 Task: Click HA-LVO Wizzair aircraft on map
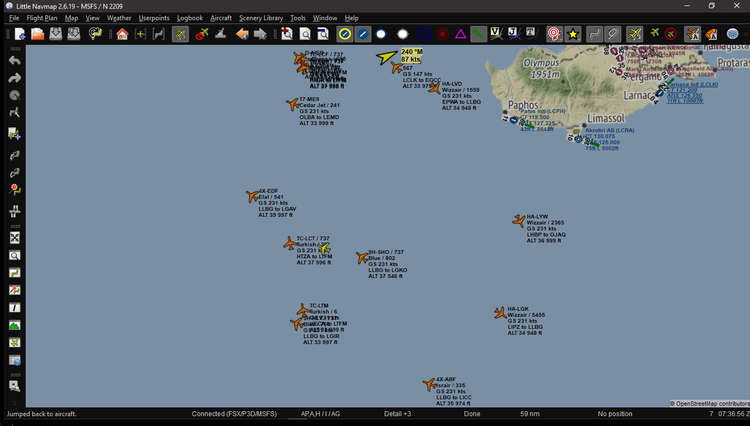click(x=434, y=88)
